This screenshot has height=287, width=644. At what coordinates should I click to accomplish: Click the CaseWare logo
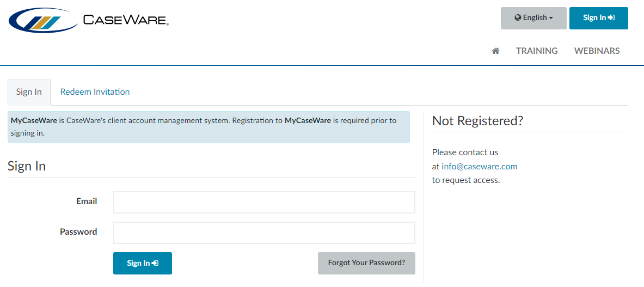[x=88, y=20]
